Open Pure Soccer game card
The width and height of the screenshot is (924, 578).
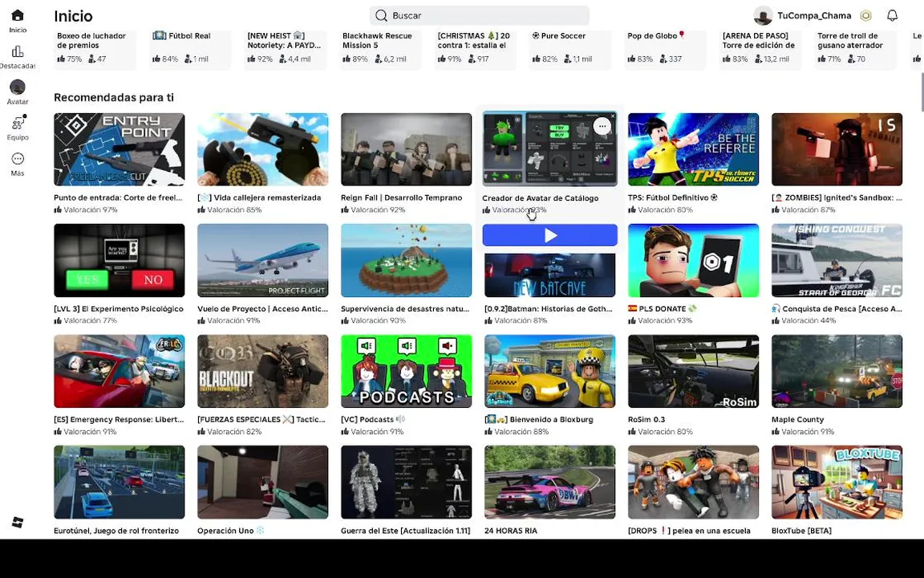pos(570,48)
